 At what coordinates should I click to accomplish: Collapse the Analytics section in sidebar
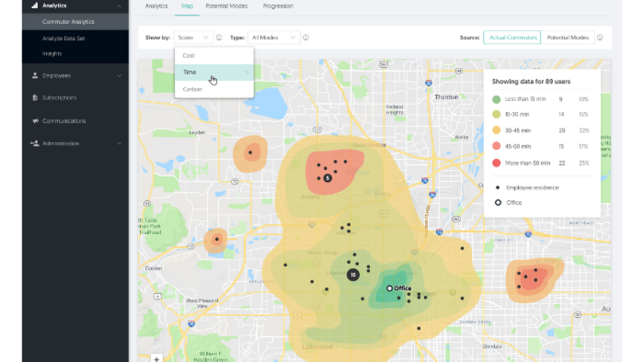click(x=119, y=6)
